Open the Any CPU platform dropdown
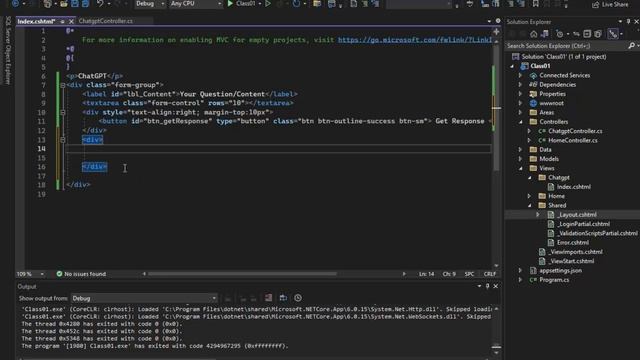 [196, 4]
